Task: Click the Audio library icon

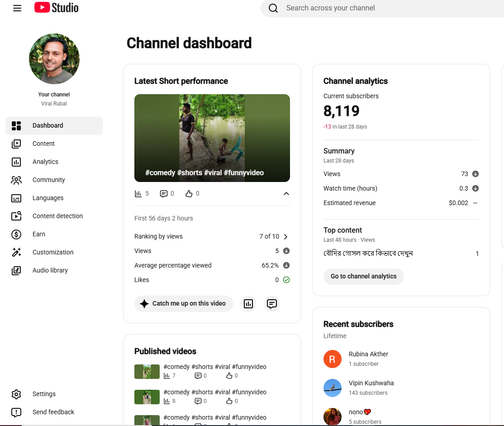Action: click(16, 271)
